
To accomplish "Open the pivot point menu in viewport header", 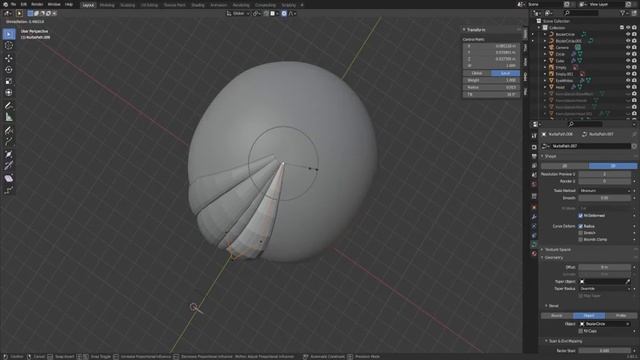I will 257,13.
